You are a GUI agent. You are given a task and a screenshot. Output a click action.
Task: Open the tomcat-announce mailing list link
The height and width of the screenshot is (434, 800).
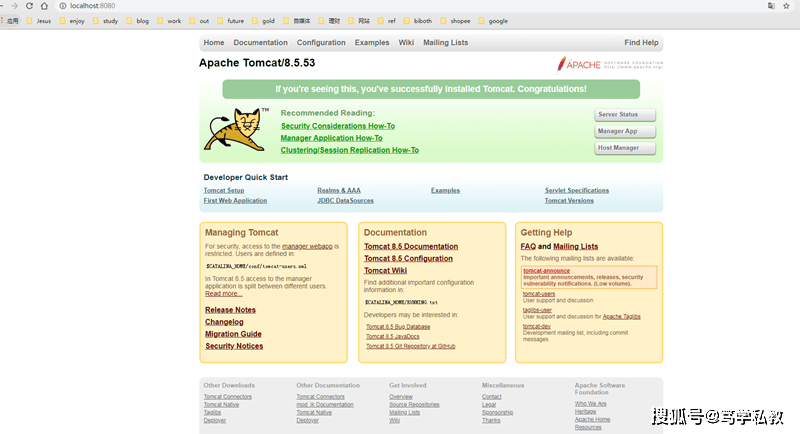(546, 271)
